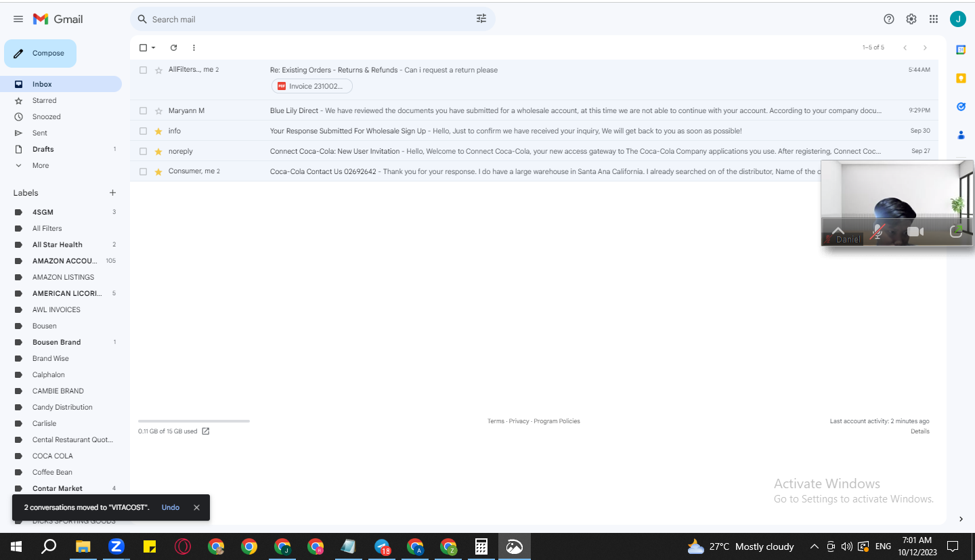Viewport: 975px width, 560px height.
Task: Show hidden system tray icons
Action: pyautogui.click(x=815, y=546)
